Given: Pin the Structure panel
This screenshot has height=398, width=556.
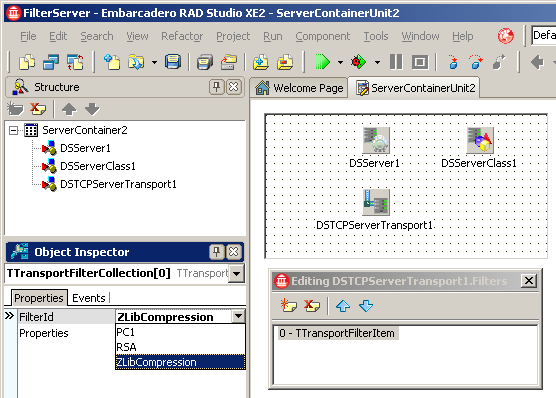Looking at the screenshot, I should pos(216,87).
